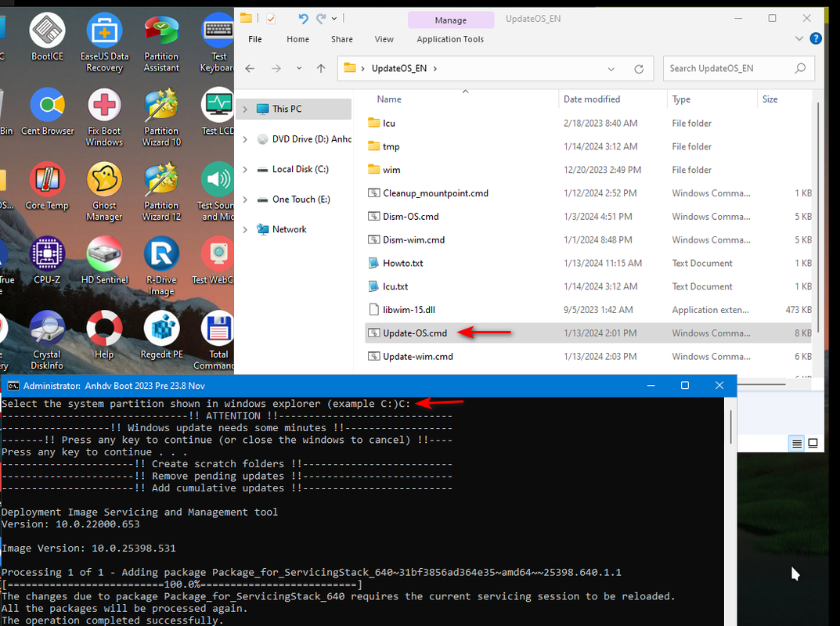
Task: Sort by Date modified column
Action: coord(591,99)
